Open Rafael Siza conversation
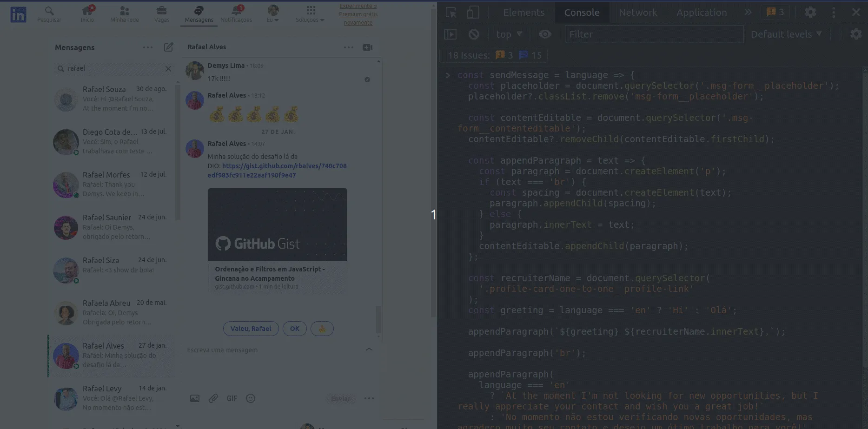Viewport: 868px width, 429px height. (x=112, y=270)
